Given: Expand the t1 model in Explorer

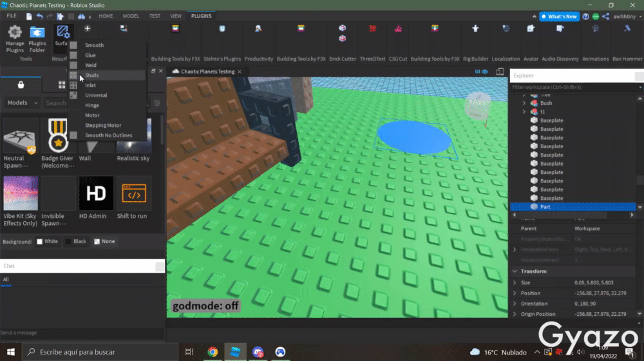Looking at the screenshot, I should point(524,112).
